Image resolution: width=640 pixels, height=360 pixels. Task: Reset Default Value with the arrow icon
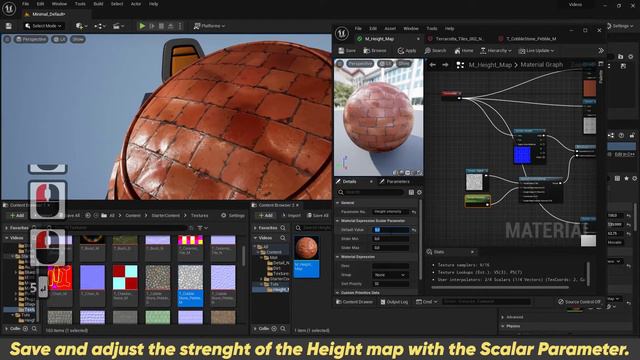[x=414, y=230]
